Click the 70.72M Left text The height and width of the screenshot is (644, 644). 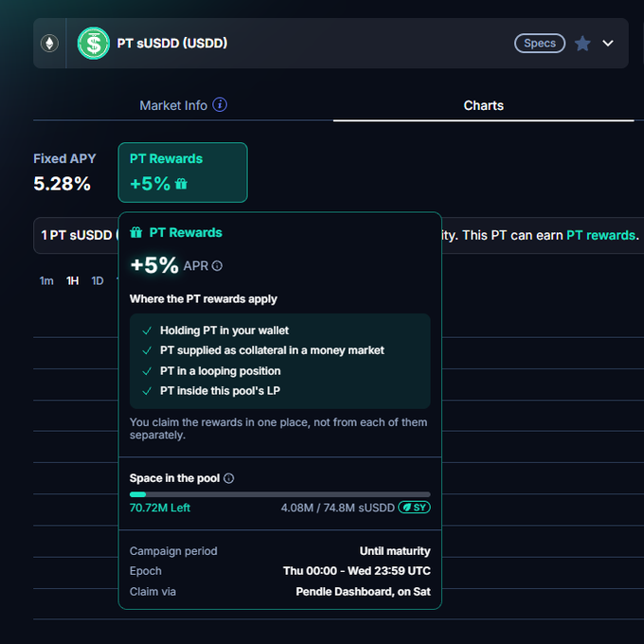click(160, 508)
